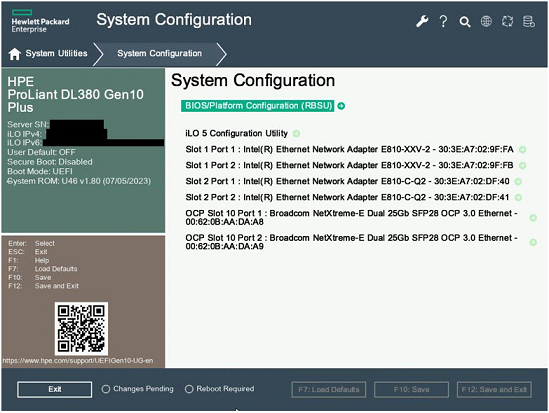This screenshot has width=549, height=413.
Task: Open the wrench tools icon in header
Action: click(x=422, y=21)
